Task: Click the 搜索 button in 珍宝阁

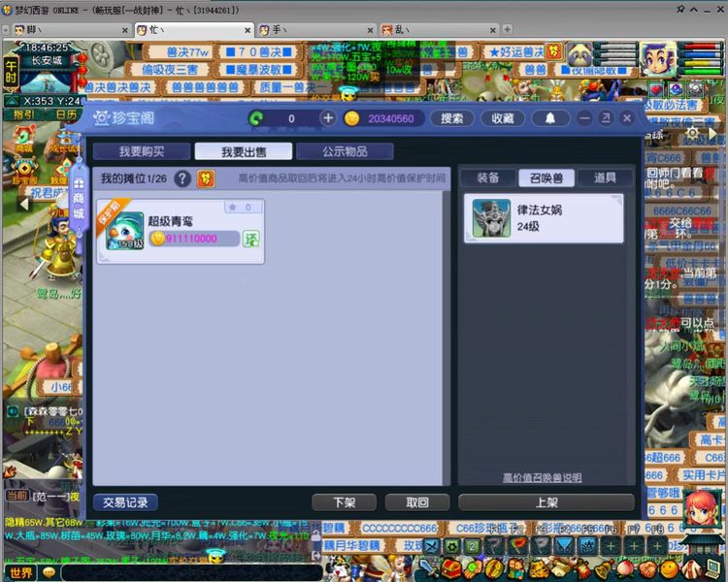Action: coord(451,118)
